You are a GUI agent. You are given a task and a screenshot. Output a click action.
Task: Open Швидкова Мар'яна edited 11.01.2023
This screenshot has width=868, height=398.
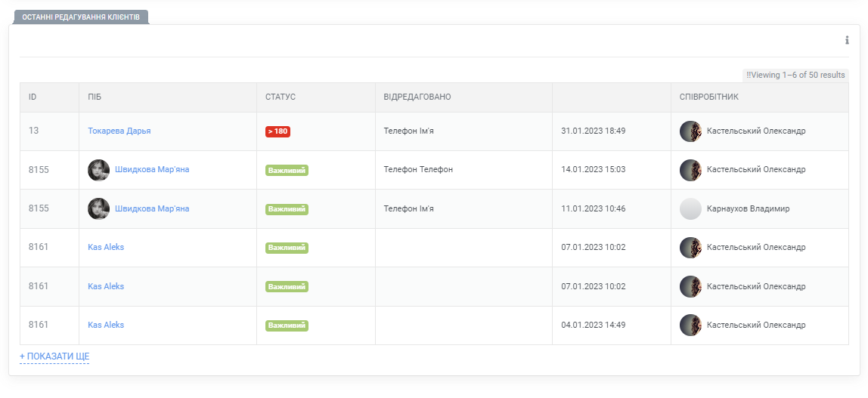(x=152, y=208)
